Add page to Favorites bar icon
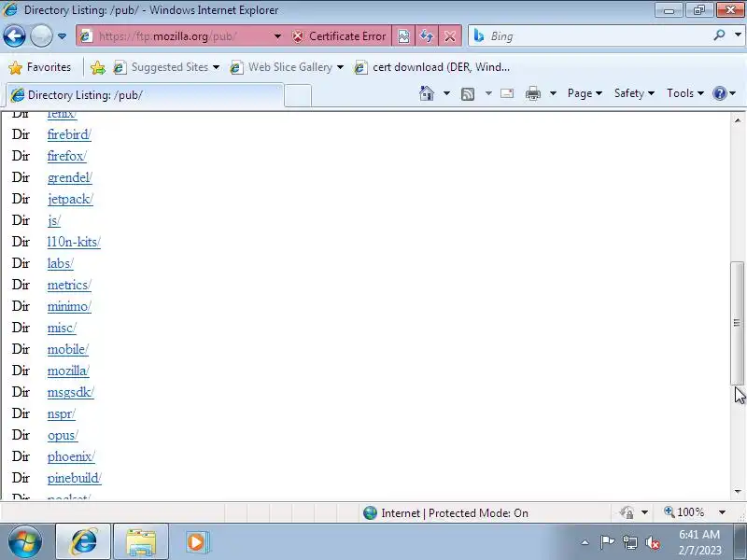747x560 pixels. click(x=98, y=67)
